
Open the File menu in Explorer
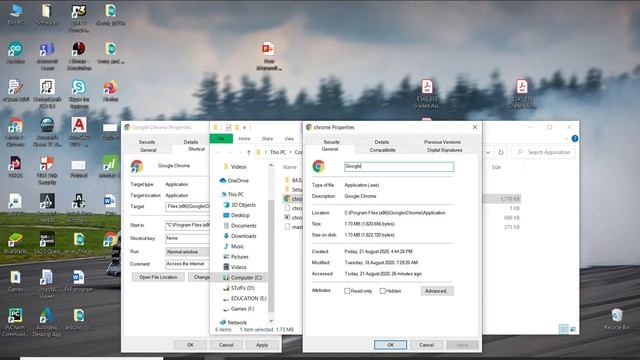tap(221, 139)
